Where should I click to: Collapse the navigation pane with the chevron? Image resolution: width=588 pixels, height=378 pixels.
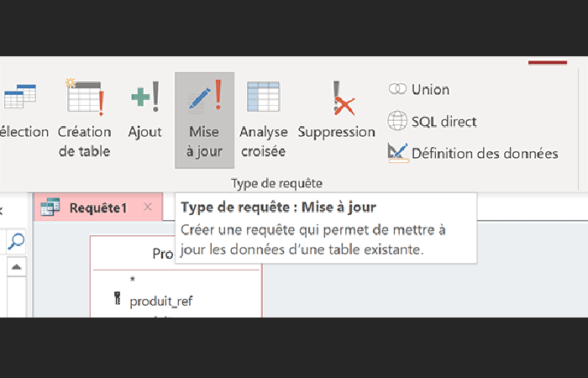3,208
